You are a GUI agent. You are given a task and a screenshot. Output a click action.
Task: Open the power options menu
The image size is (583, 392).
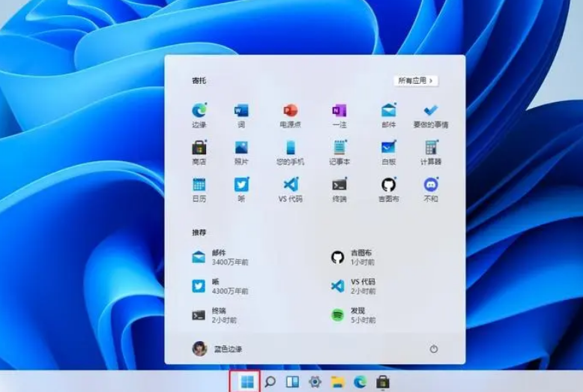(433, 349)
